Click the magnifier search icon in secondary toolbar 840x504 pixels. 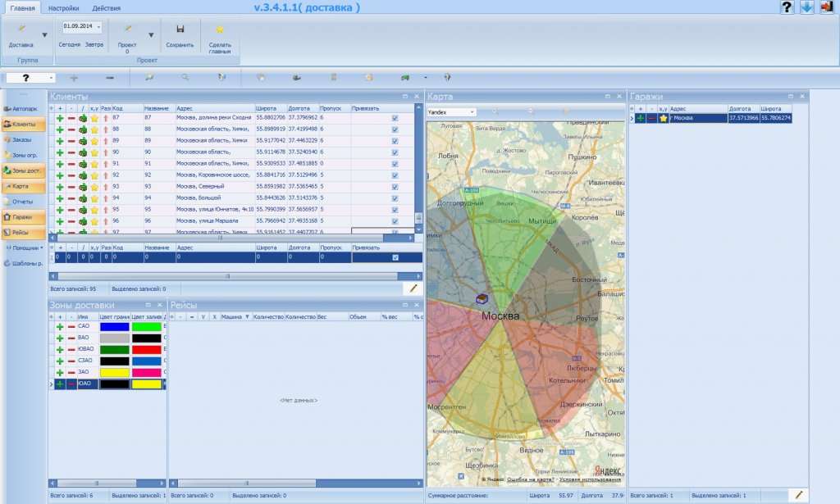(x=185, y=78)
